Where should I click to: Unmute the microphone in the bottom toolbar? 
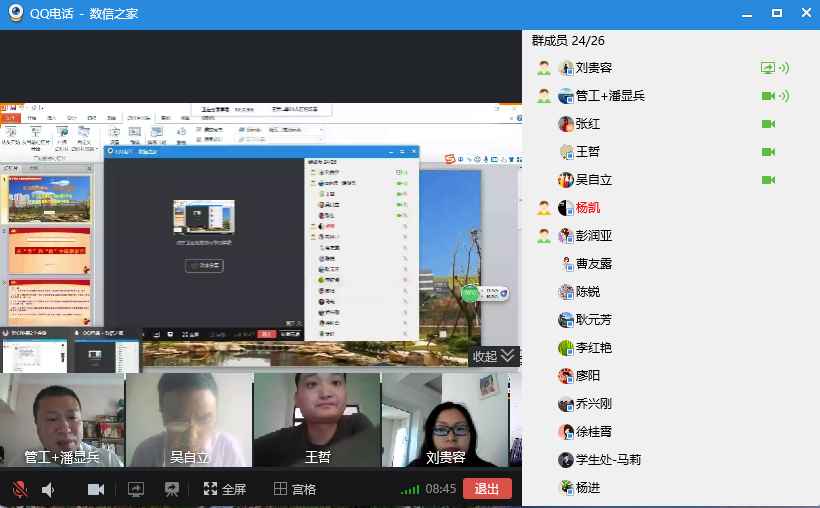pos(20,489)
